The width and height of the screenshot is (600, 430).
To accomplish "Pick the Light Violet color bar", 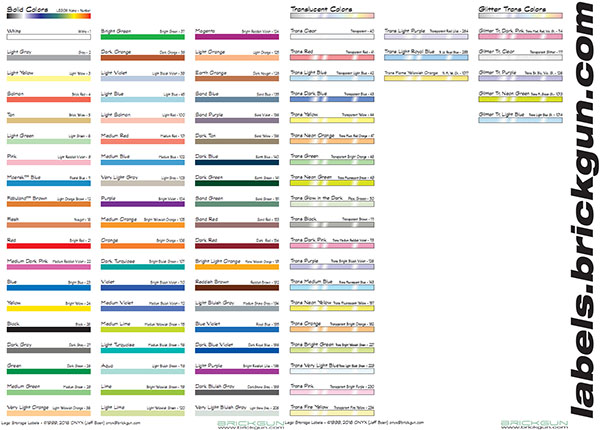I will pos(143,79).
